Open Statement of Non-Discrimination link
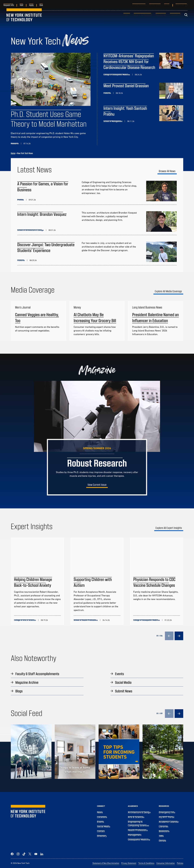194x868 pixels. (x=106, y=863)
